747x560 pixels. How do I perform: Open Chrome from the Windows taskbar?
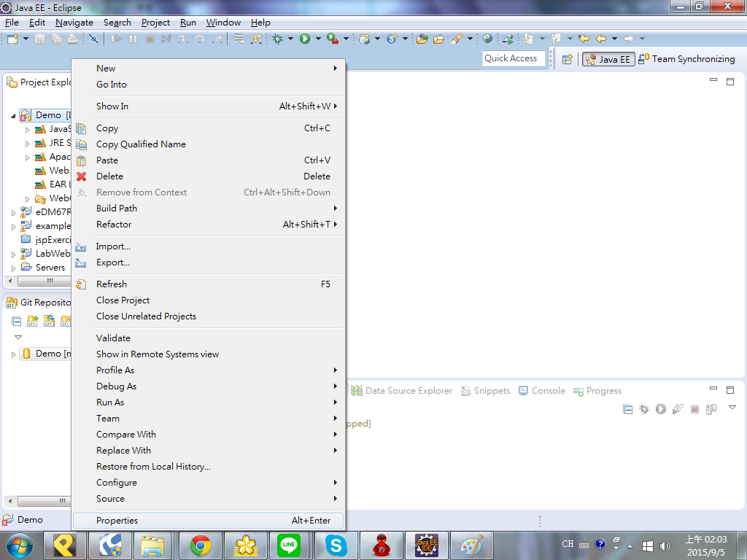[201, 545]
